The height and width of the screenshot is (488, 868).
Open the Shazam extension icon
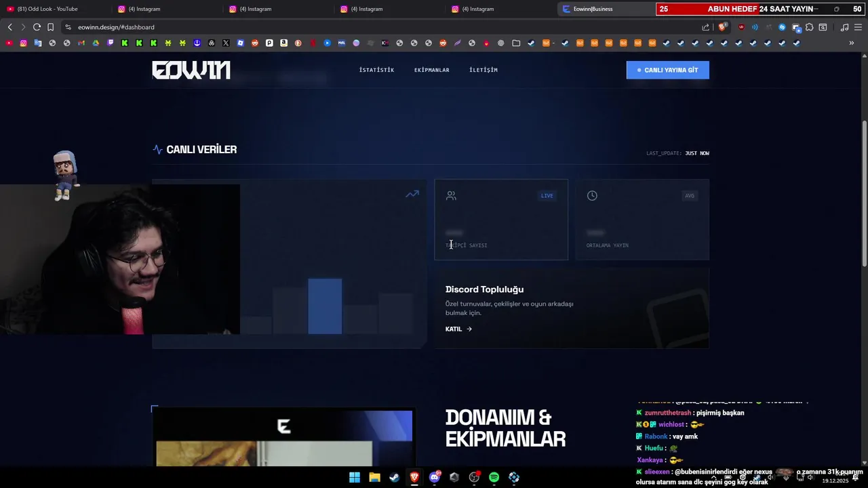(x=782, y=27)
